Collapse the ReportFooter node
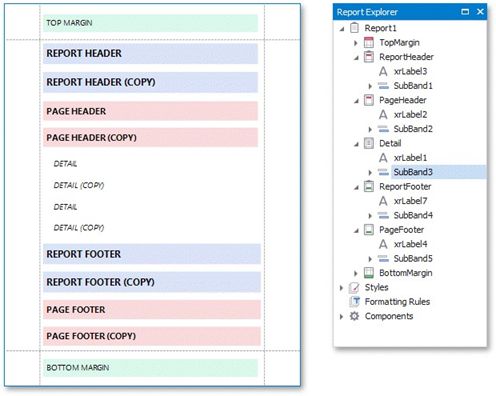 pos(356,187)
